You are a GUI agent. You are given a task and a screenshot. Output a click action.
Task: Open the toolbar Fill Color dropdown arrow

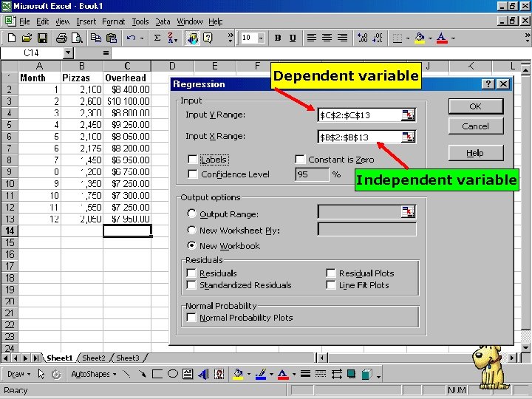430,38
